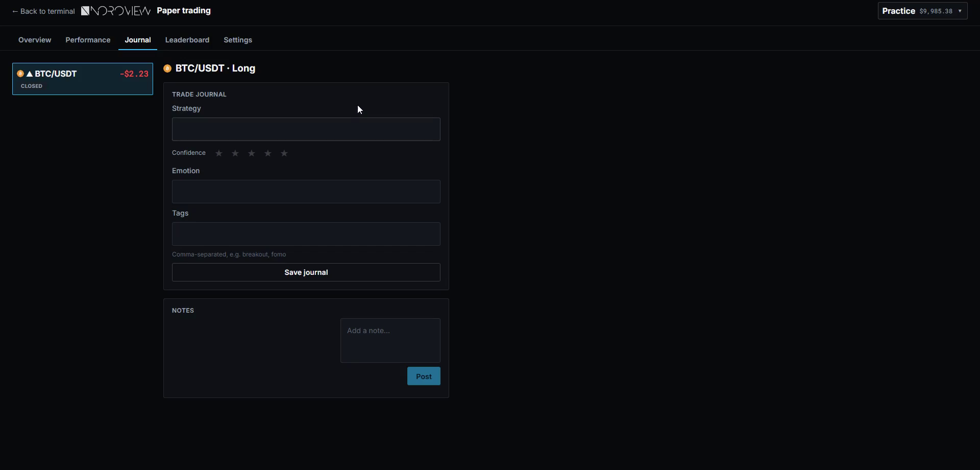This screenshot has height=470, width=980.
Task: Click the -$2.23 loss value
Action: point(134,74)
